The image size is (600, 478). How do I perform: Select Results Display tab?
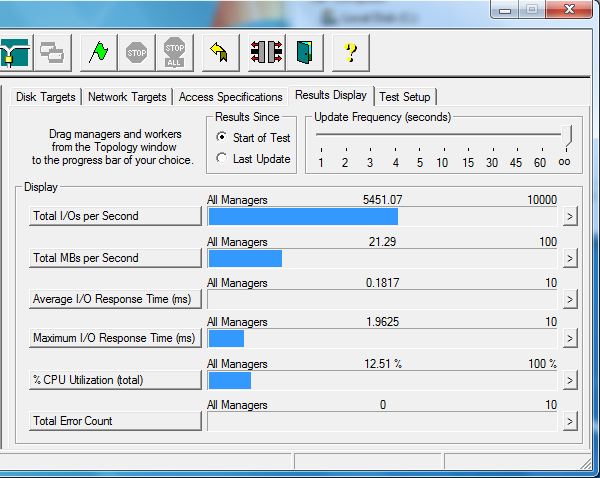(x=331, y=95)
